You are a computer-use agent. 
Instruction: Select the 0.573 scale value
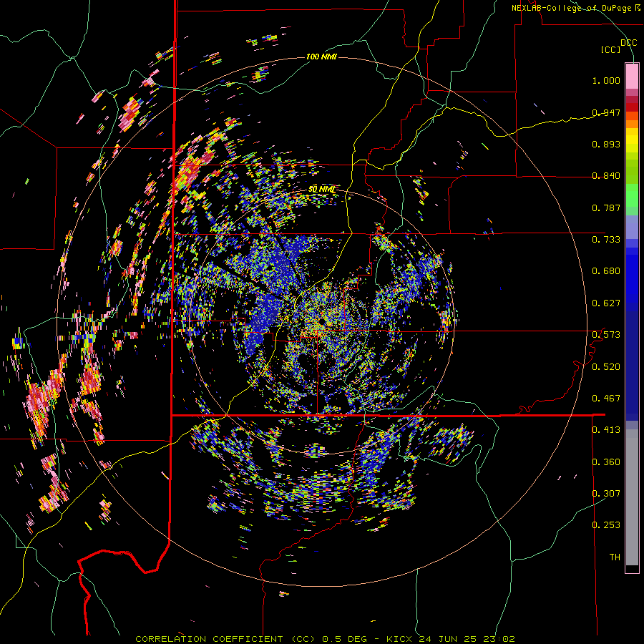606,335
